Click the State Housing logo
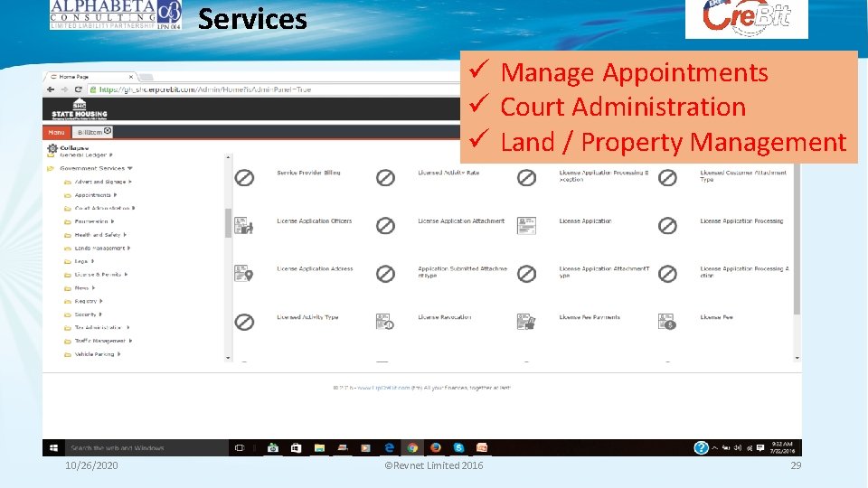 click(80, 109)
